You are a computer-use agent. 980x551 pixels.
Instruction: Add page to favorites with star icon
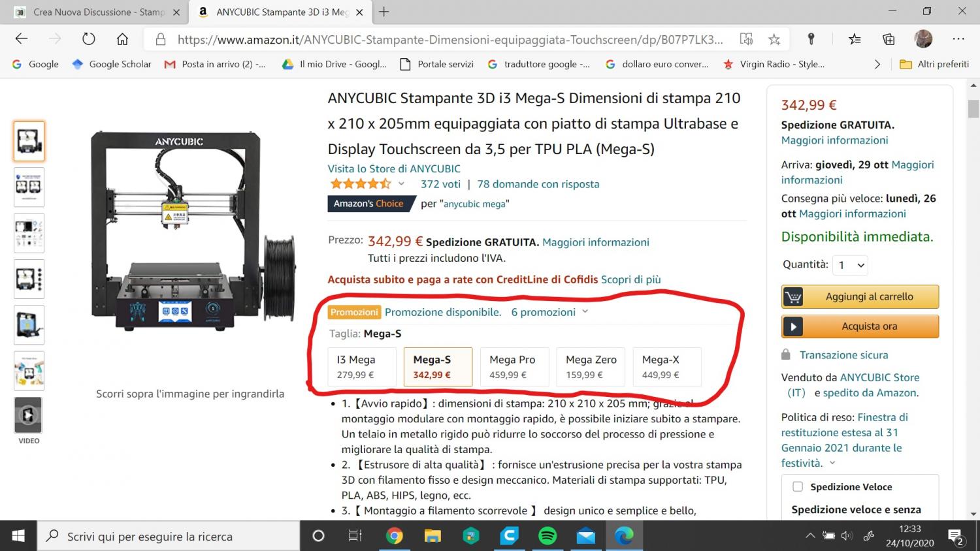[774, 39]
